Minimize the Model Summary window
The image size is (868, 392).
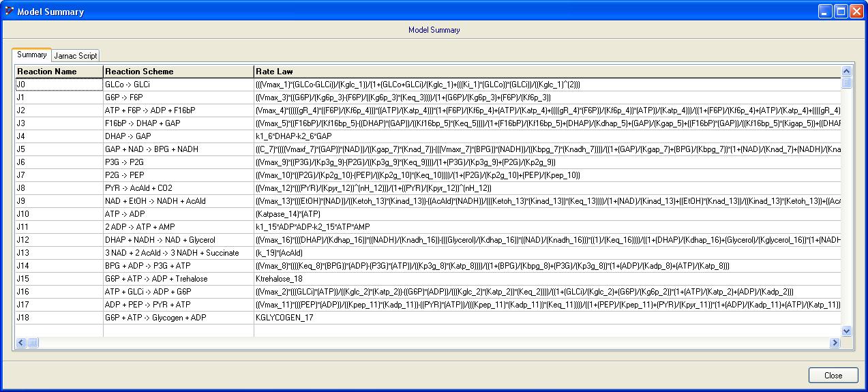click(x=825, y=12)
